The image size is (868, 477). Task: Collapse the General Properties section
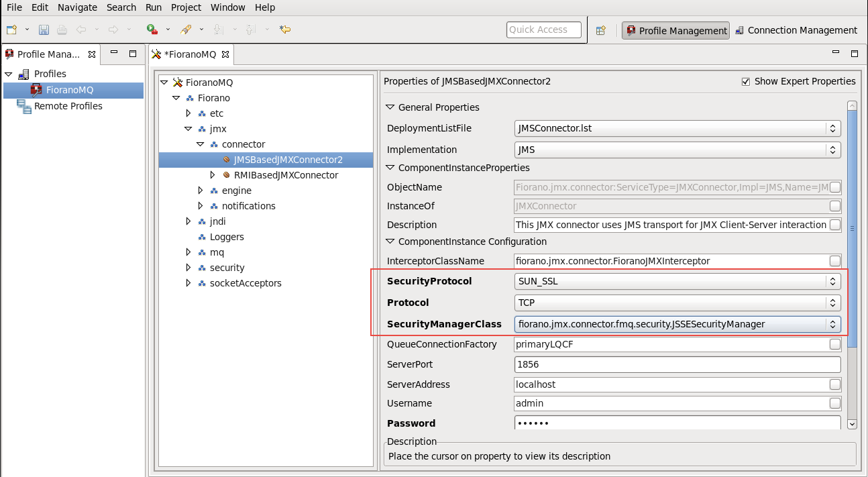tap(390, 107)
